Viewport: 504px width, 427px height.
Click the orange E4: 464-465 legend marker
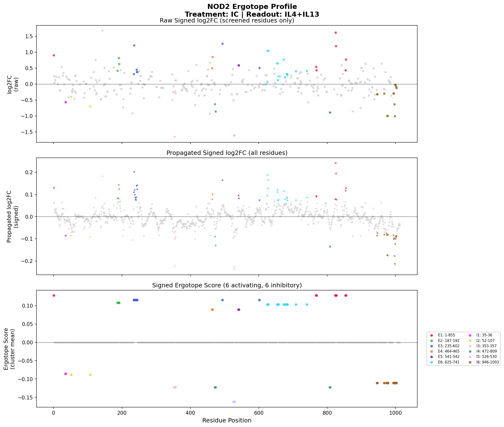(x=432, y=351)
